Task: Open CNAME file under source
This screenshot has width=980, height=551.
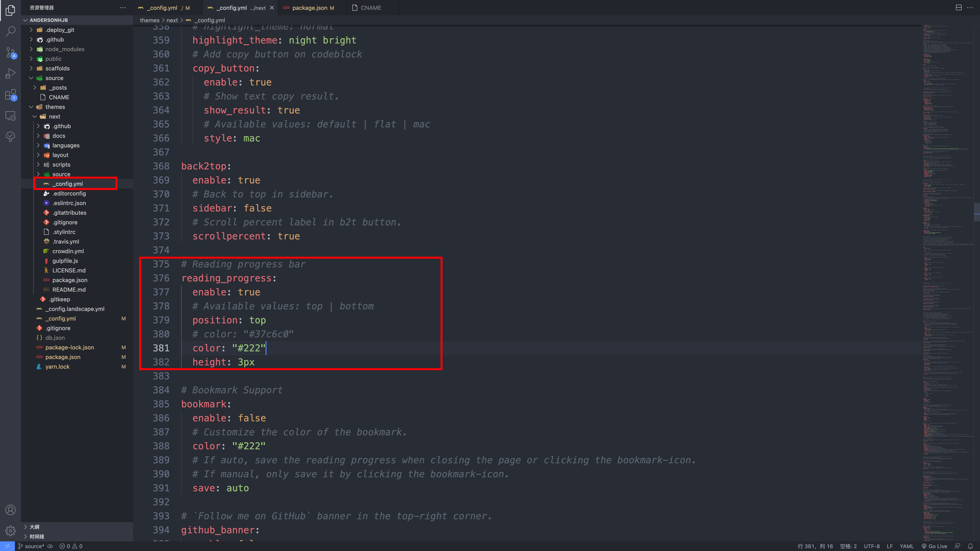Action: (77, 97)
